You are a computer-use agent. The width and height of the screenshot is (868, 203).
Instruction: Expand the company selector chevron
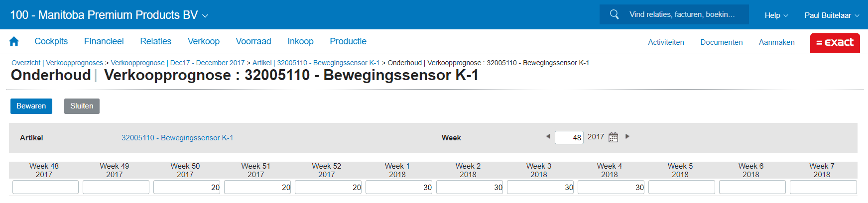click(205, 16)
